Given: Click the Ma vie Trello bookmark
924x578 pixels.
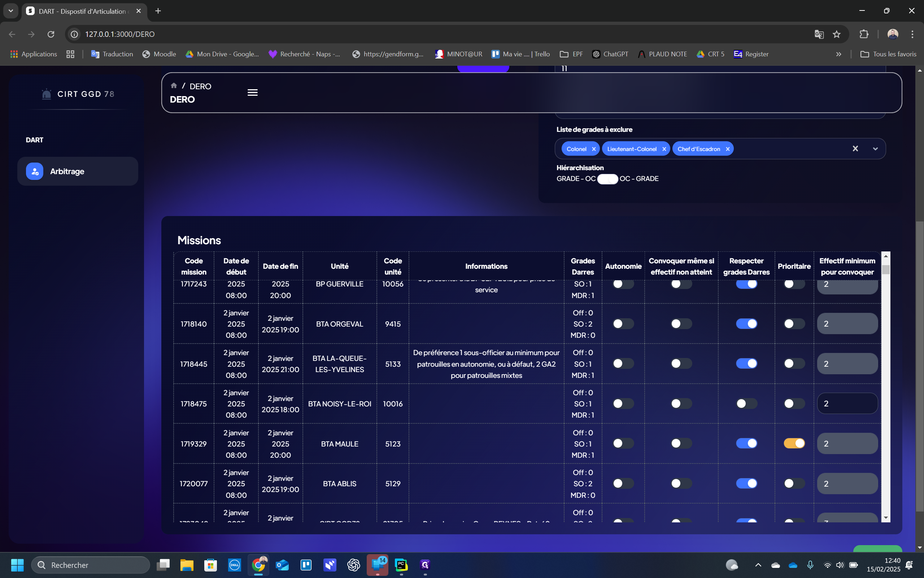Looking at the screenshot, I should coord(520,54).
